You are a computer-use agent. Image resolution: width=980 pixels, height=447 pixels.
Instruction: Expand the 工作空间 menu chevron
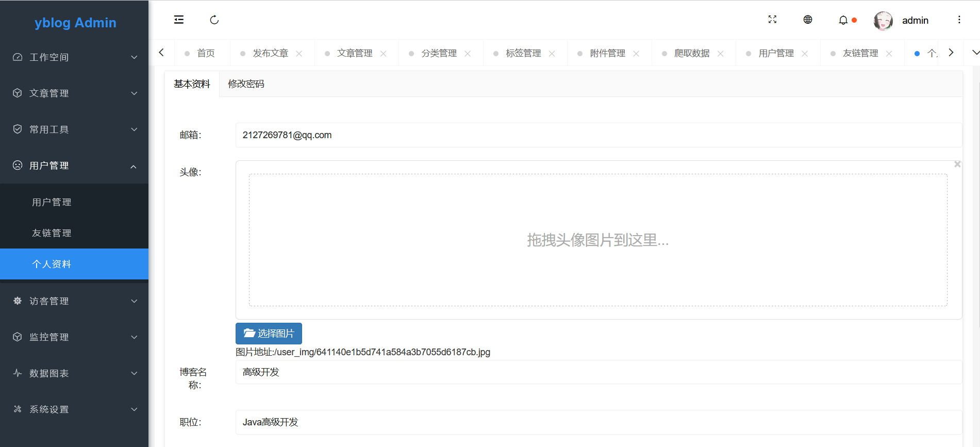point(134,57)
